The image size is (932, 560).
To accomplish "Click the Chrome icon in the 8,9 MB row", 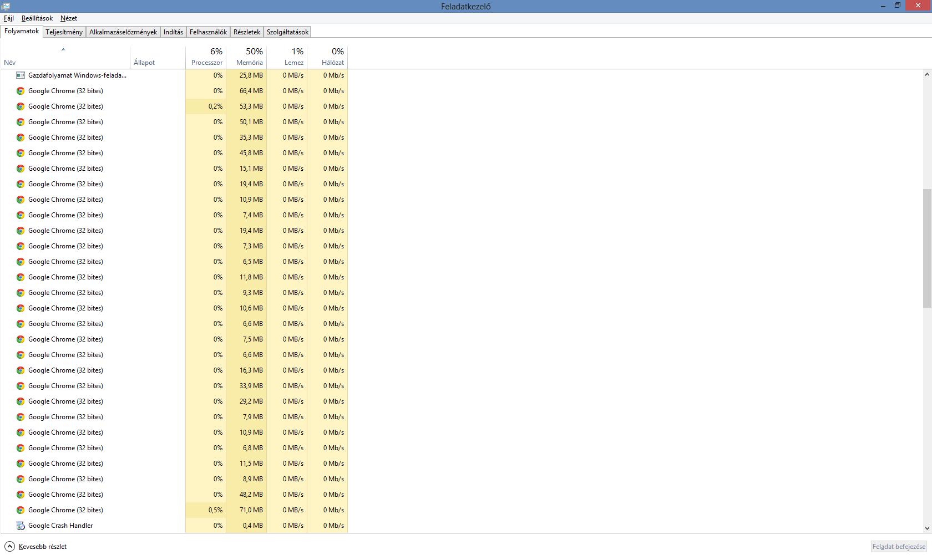I will tap(21, 479).
